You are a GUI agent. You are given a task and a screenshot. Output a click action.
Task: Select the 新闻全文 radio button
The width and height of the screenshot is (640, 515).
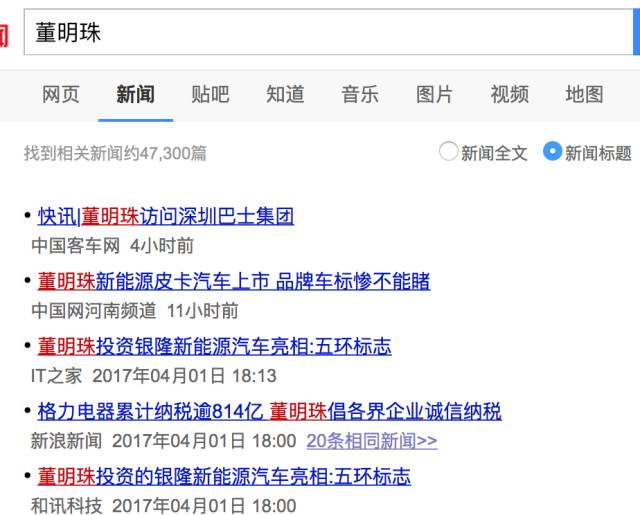(x=448, y=151)
